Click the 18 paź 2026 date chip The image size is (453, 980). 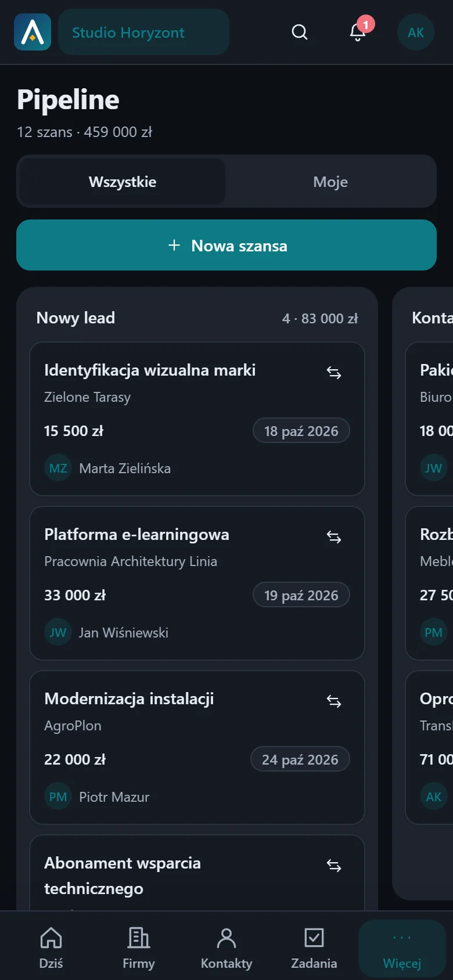click(301, 431)
